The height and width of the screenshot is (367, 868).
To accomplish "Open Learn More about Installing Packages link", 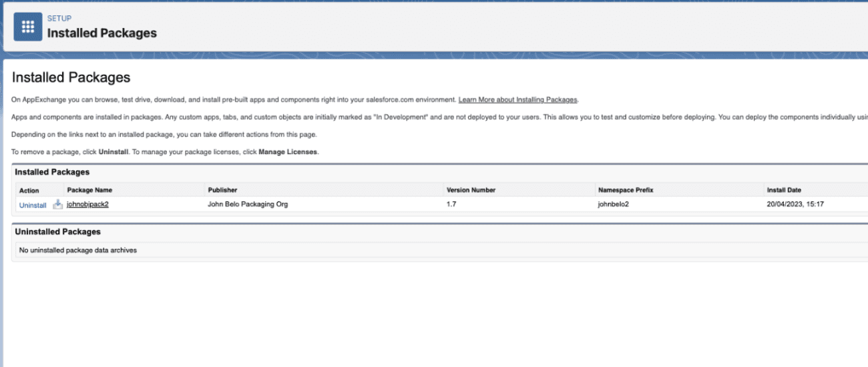I will (x=517, y=99).
